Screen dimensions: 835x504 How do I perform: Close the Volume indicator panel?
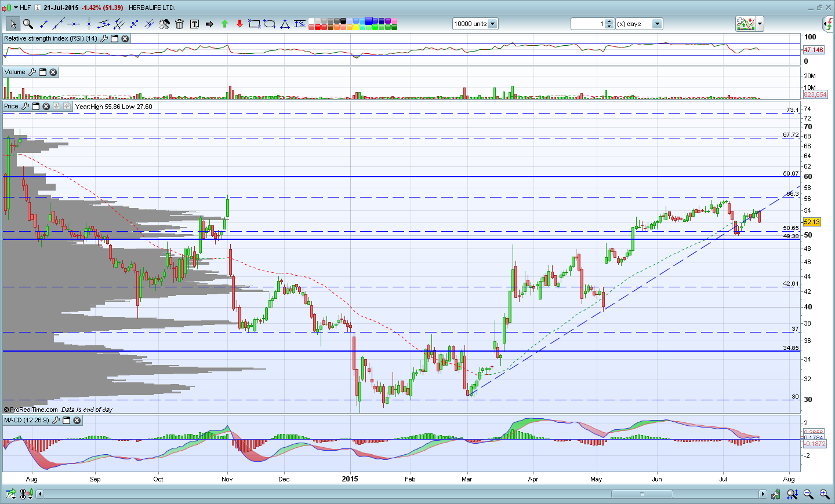[53, 72]
